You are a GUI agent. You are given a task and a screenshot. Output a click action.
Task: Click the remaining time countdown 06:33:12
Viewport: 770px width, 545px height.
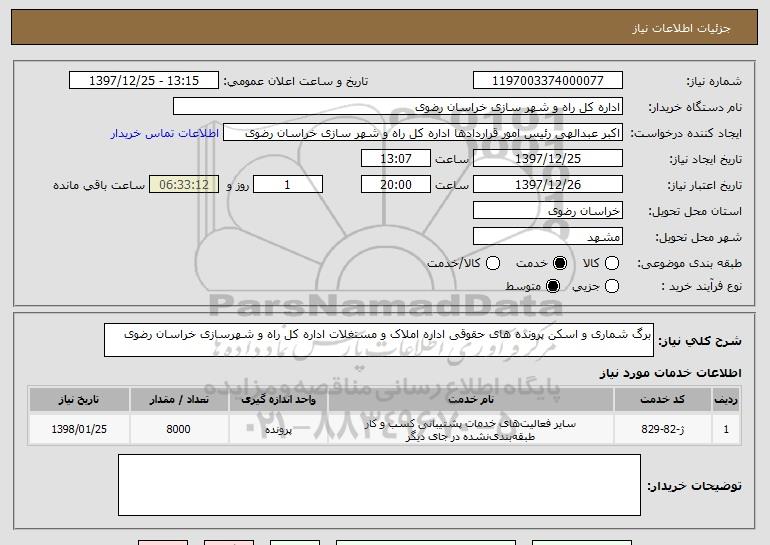point(184,185)
